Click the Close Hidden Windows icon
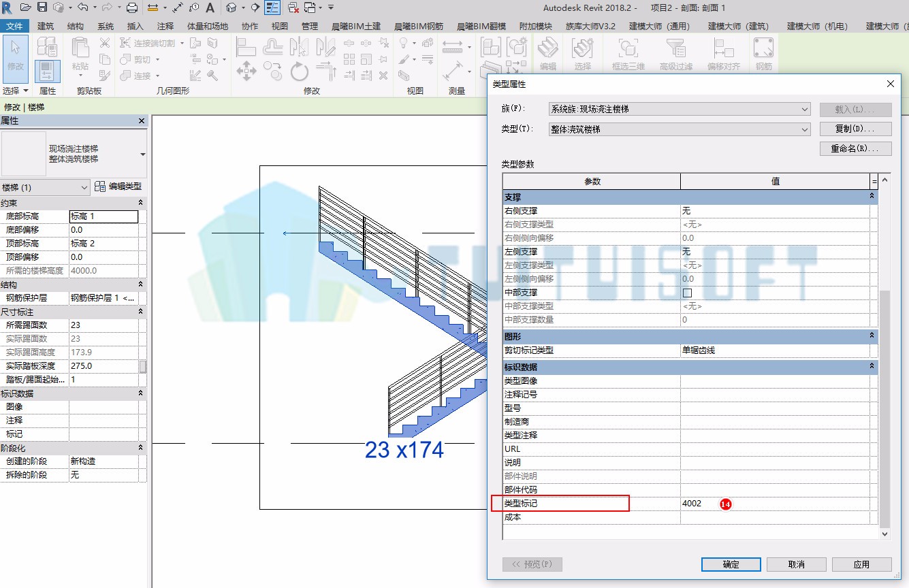This screenshot has width=909, height=588. (x=293, y=7)
